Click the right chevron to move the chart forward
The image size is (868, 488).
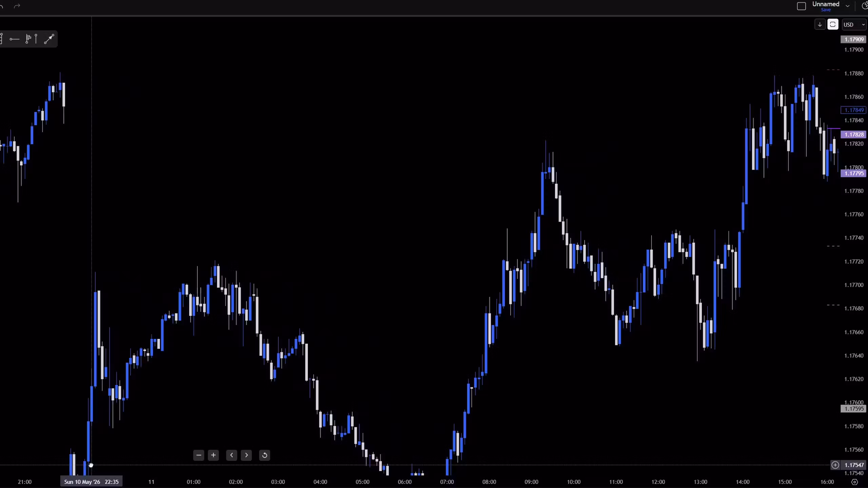(246, 455)
